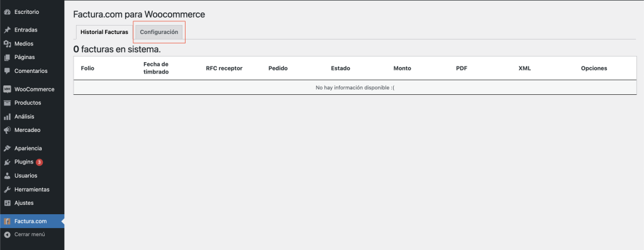This screenshot has height=250, width=644.
Task: Click the Ajustes sliders icon
Action: [x=7, y=203]
